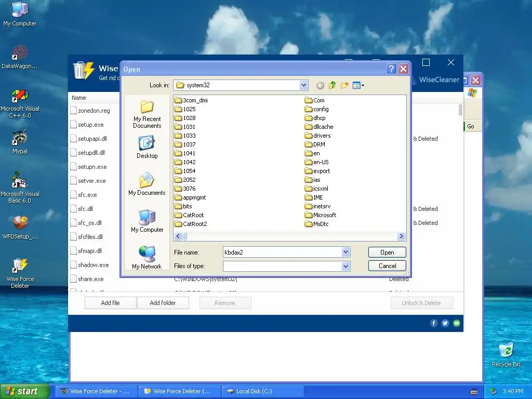Go to Desktop in places bar
The height and width of the screenshot is (399, 532).
[147, 147]
